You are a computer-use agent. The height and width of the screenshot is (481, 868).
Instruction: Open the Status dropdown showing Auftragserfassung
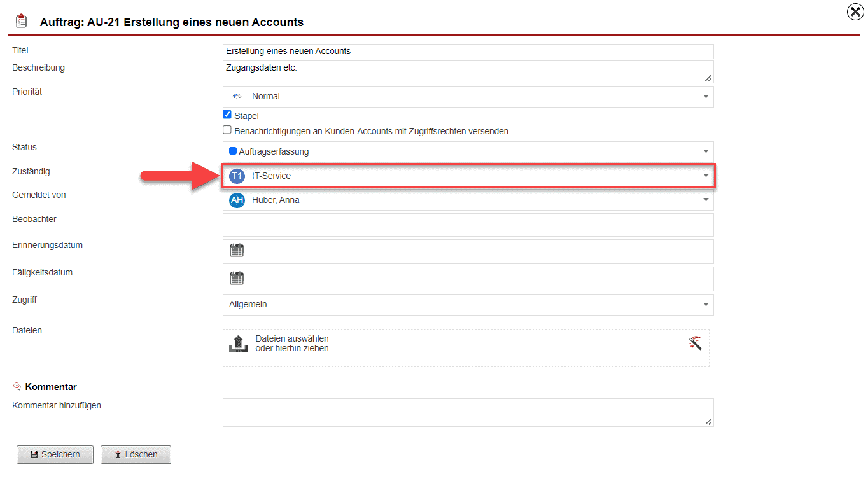click(468, 151)
